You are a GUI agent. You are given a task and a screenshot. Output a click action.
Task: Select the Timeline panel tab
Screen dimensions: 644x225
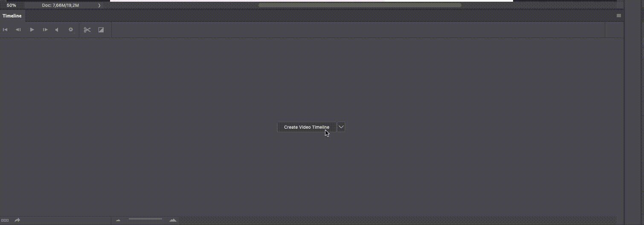click(12, 16)
